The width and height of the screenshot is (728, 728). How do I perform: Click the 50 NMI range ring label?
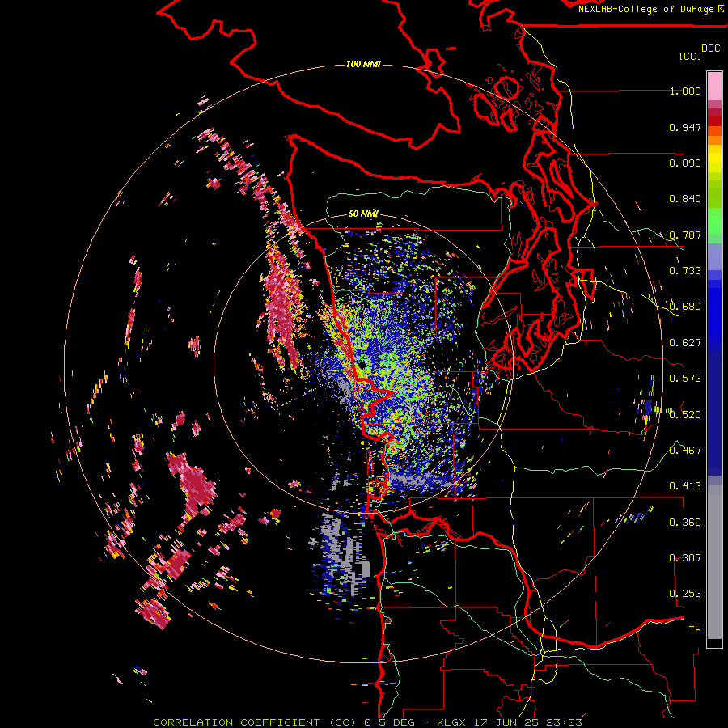pyautogui.click(x=363, y=214)
